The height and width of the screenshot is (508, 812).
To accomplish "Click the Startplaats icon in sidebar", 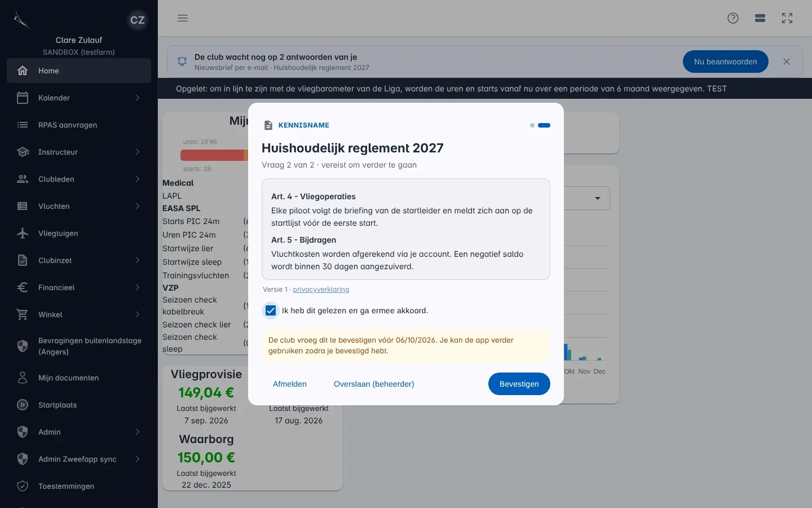I will (23, 405).
